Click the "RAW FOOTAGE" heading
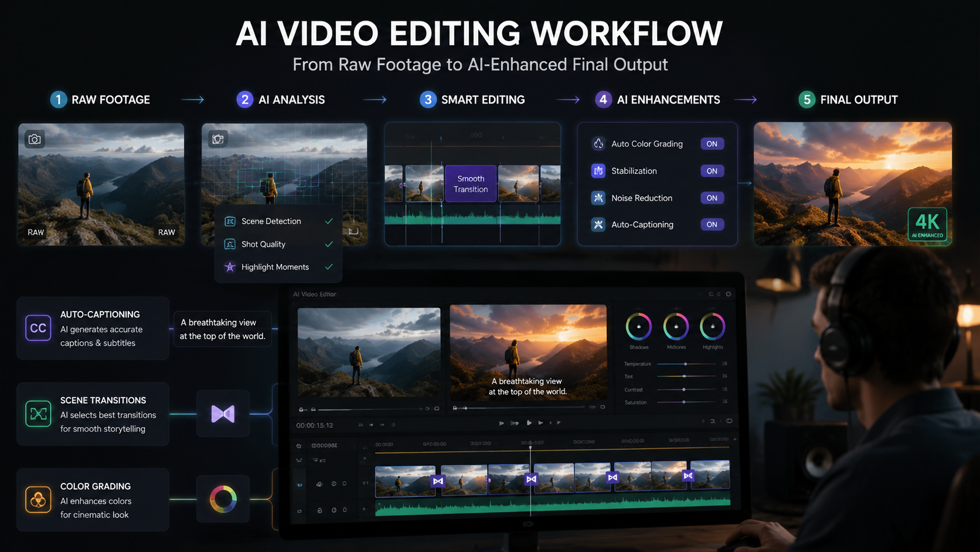Image resolution: width=980 pixels, height=552 pixels. [111, 100]
